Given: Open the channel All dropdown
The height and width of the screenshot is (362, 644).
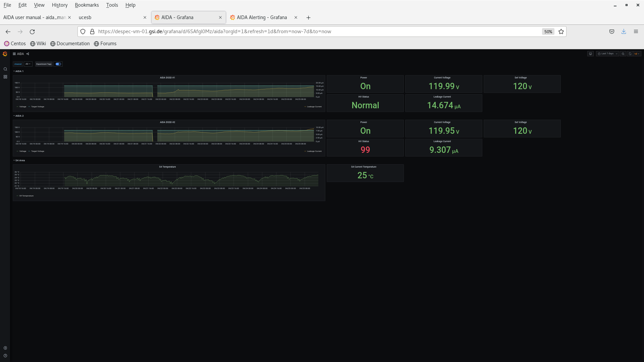Looking at the screenshot, I should pyautogui.click(x=28, y=64).
